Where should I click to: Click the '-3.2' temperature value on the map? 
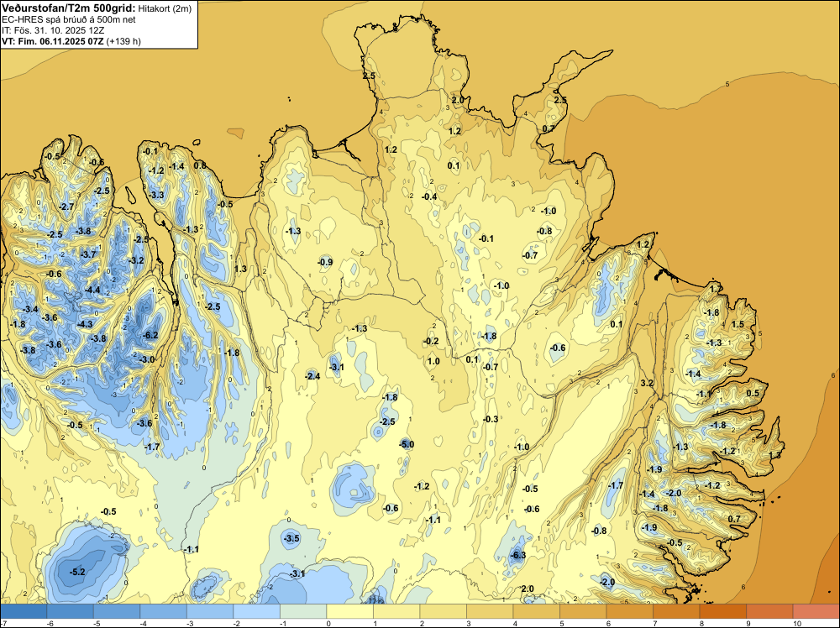point(137,261)
